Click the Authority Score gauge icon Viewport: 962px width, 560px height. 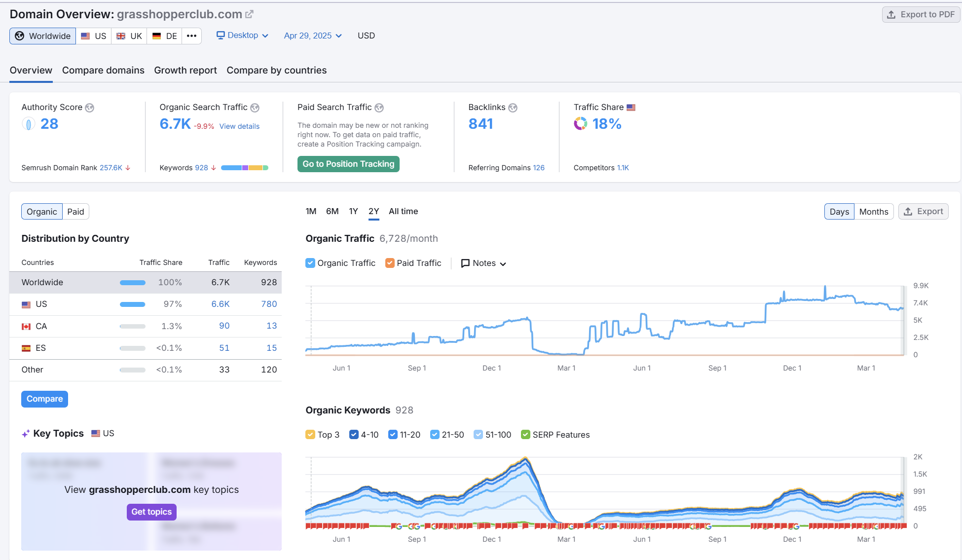pos(29,124)
